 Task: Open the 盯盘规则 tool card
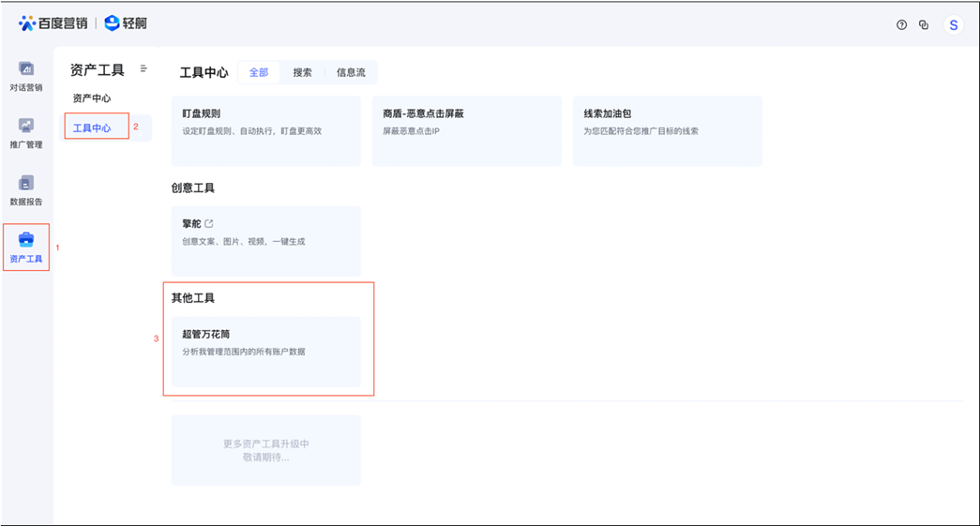[x=266, y=130]
